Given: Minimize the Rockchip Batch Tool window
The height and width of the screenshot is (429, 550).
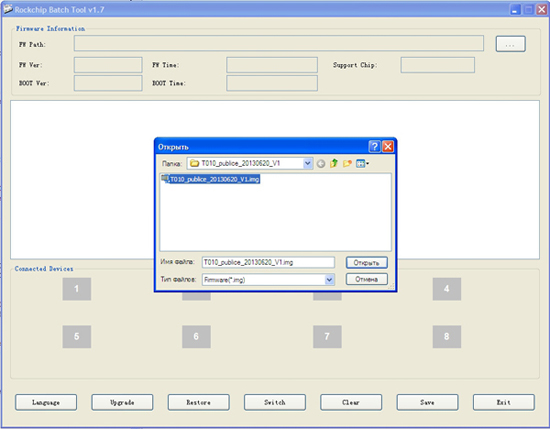Looking at the screenshot, I should 515,9.
